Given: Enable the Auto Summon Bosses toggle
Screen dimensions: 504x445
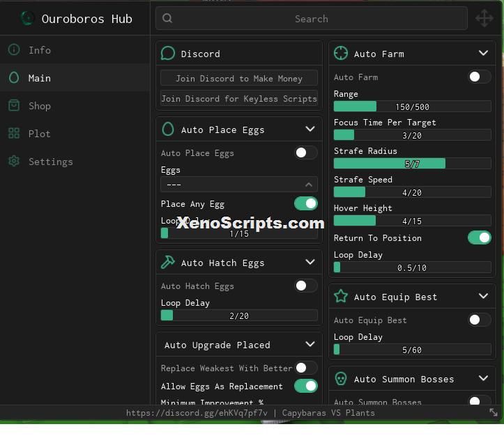Looking at the screenshot, I should coord(479,400).
